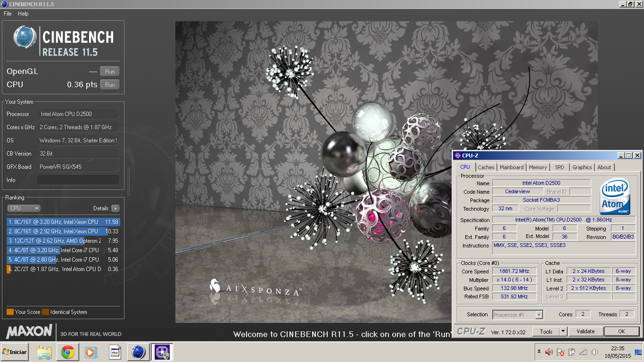The image size is (644, 362).
Task: Open the Tools dropdown arrow in CPU-Z
Action: [x=563, y=331]
